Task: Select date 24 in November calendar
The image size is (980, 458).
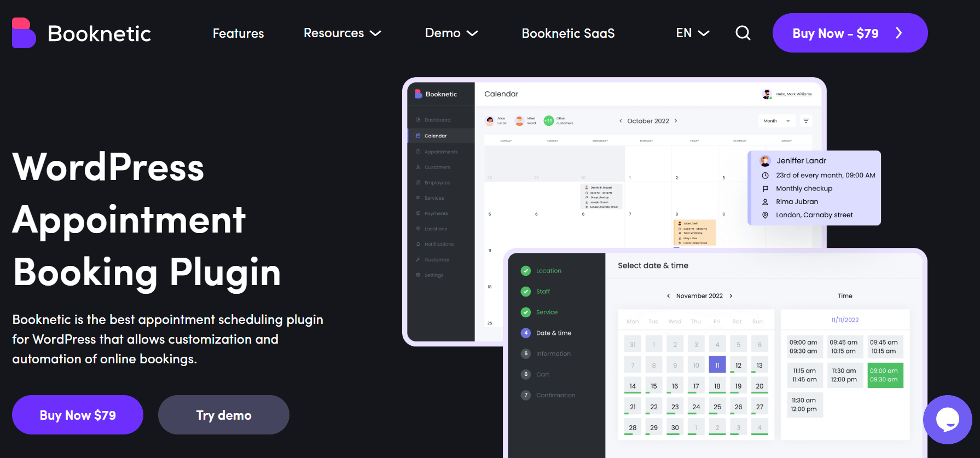Action: (x=696, y=407)
